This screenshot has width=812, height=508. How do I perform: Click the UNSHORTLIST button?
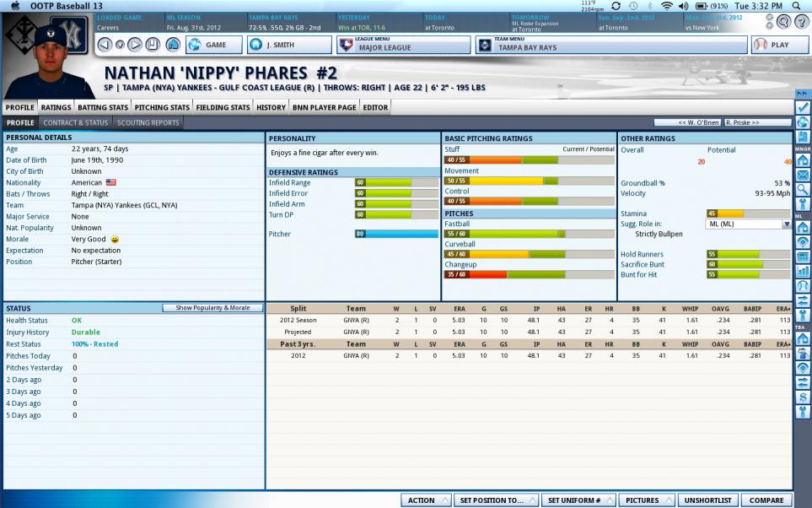click(708, 500)
